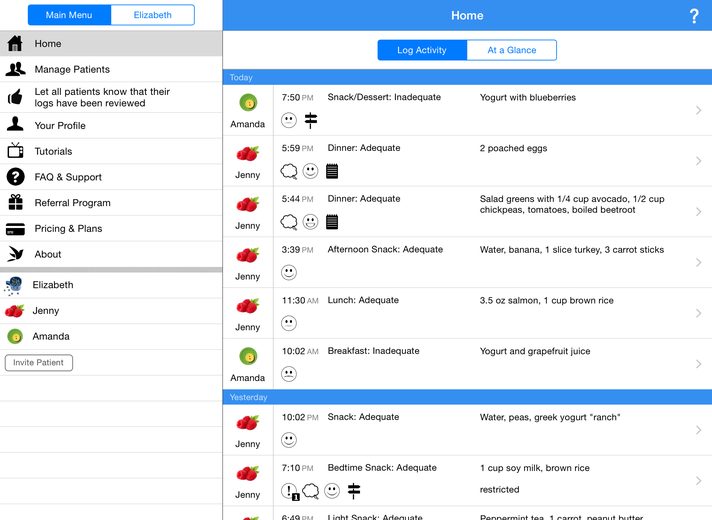Open FAQ & Support link
The height and width of the screenshot is (520, 712).
tap(111, 177)
